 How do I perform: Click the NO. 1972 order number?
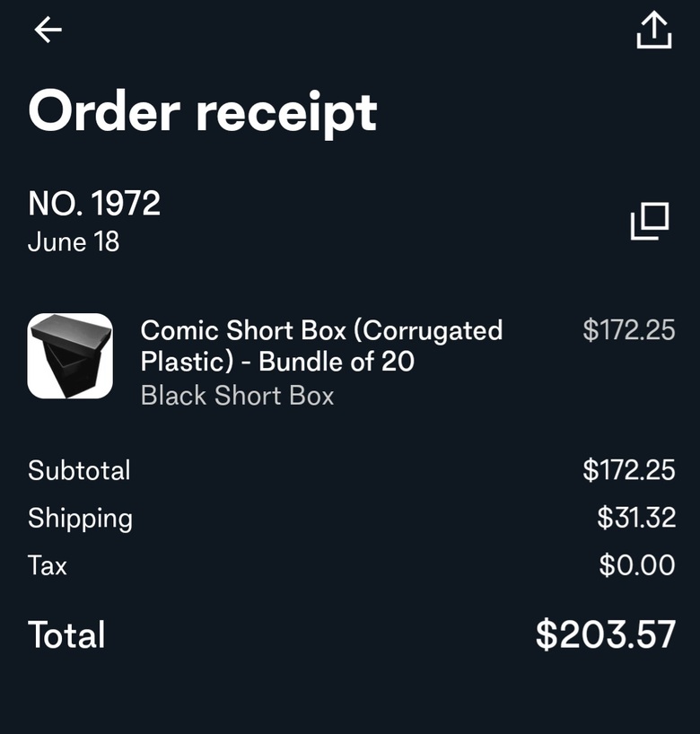pyautogui.click(x=94, y=203)
